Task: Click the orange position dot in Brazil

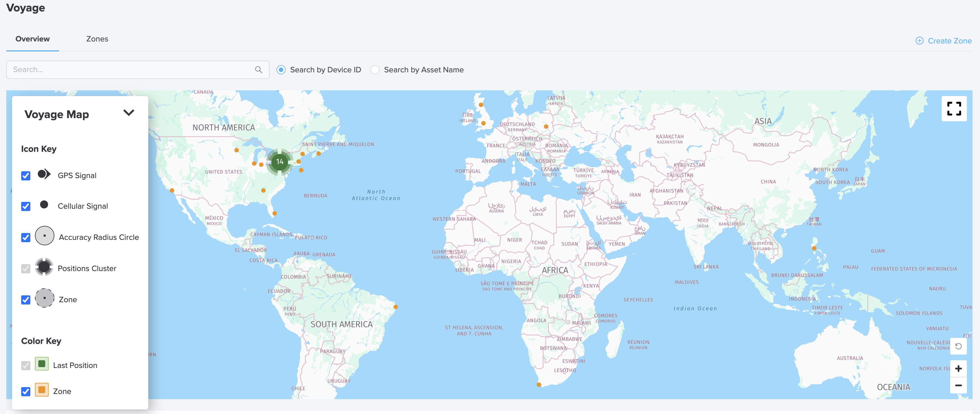Action: pyautogui.click(x=396, y=307)
